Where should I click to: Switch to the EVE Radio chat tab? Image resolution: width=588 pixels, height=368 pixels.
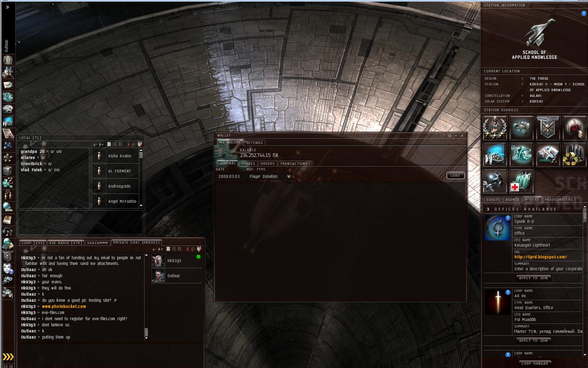66,243
